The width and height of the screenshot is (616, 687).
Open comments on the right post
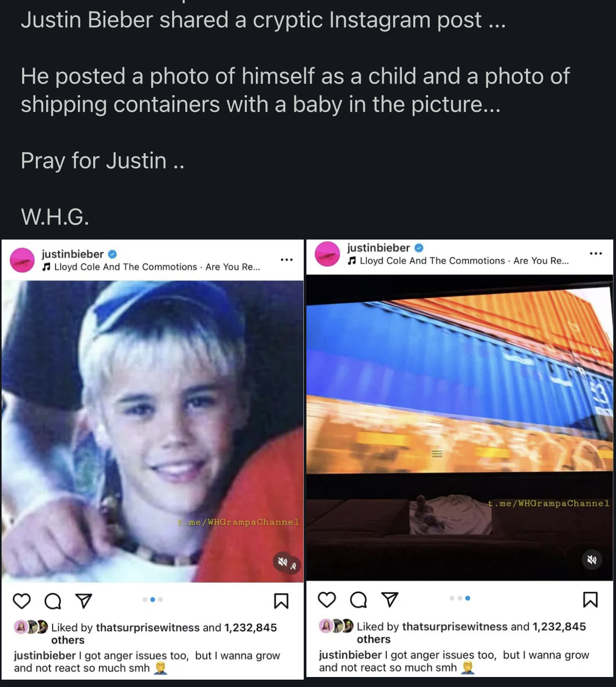(x=359, y=599)
